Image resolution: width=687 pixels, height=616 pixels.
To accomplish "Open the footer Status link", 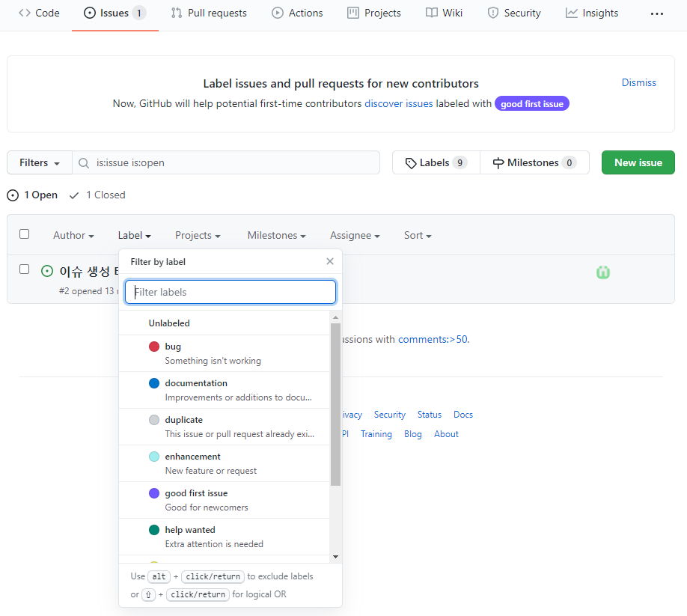I will coord(430,415).
